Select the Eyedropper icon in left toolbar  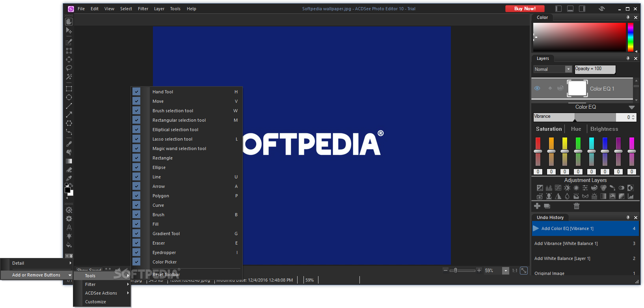[69, 178]
